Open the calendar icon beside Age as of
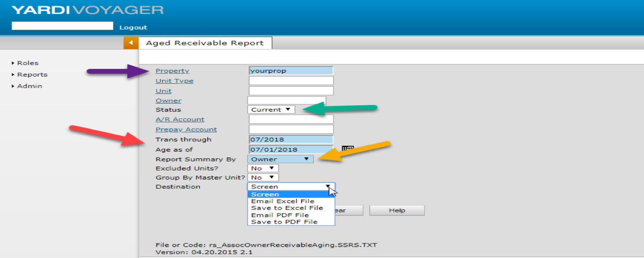The image size is (644, 258). (x=347, y=148)
